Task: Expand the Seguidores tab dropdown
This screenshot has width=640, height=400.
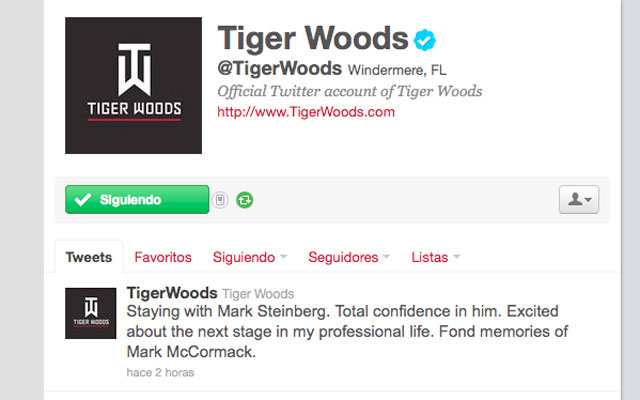Action: [349, 257]
